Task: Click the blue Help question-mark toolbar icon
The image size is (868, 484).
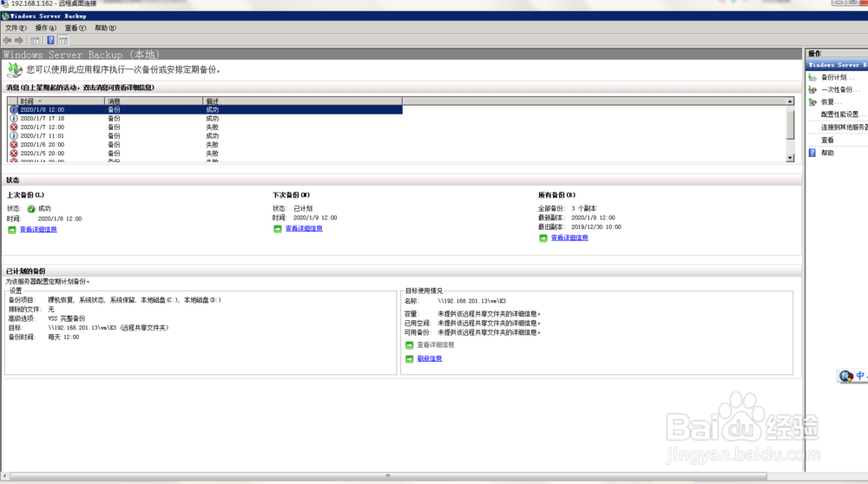Action: 50,41
